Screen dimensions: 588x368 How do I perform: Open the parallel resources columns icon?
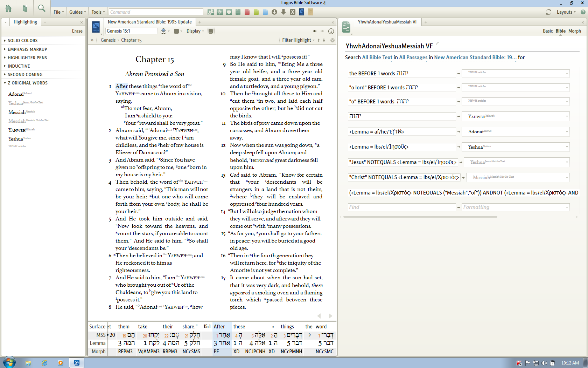point(176,31)
